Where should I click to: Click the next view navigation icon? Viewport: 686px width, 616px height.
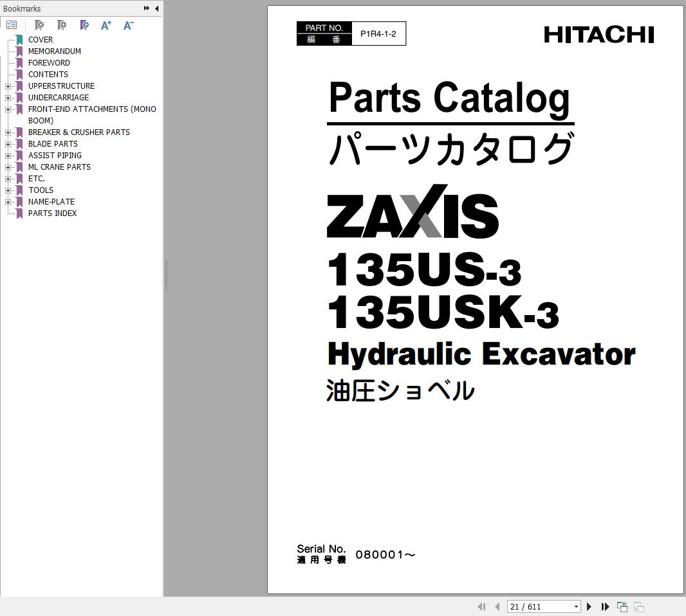[x=639, y=606]
